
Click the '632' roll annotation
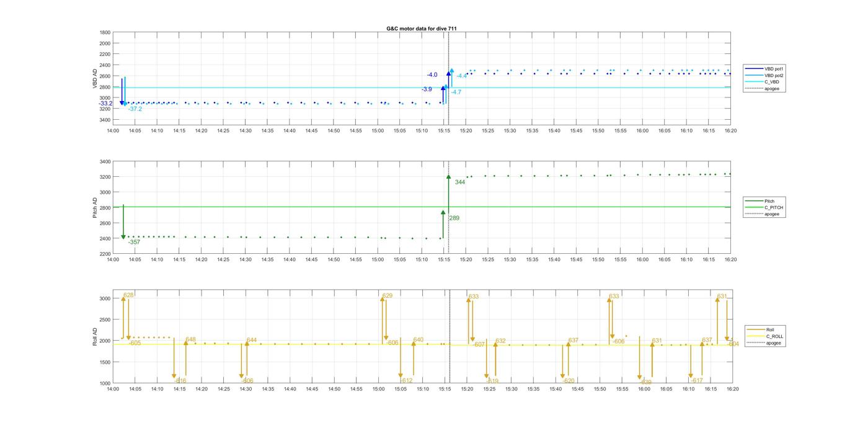click(501, 341)
